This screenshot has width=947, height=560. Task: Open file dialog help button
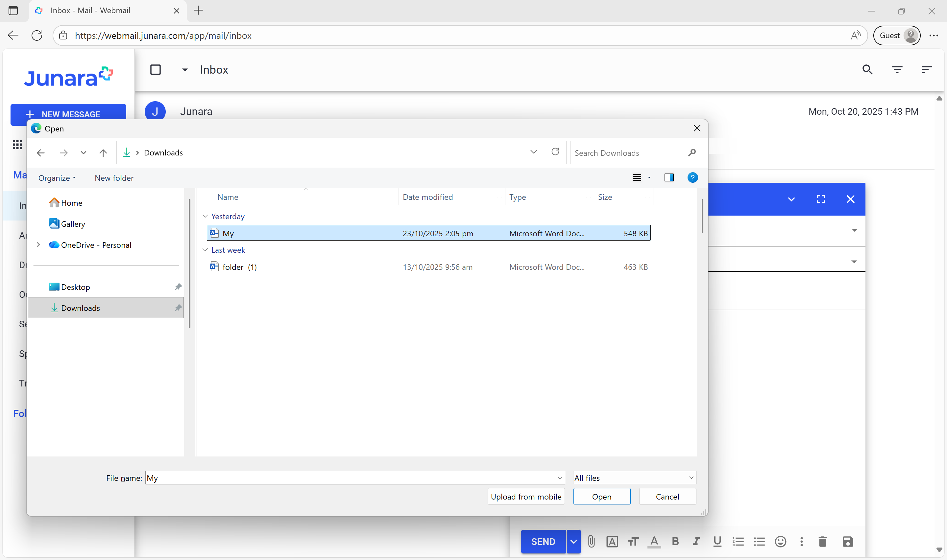pyautogui.click(x=692, y=177)
